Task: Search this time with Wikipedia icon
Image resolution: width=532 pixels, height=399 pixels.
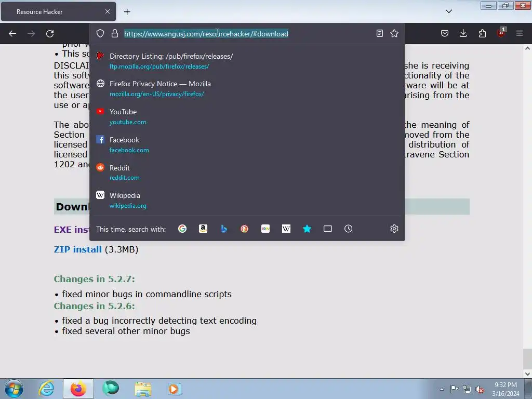Action: click(286, 229)
